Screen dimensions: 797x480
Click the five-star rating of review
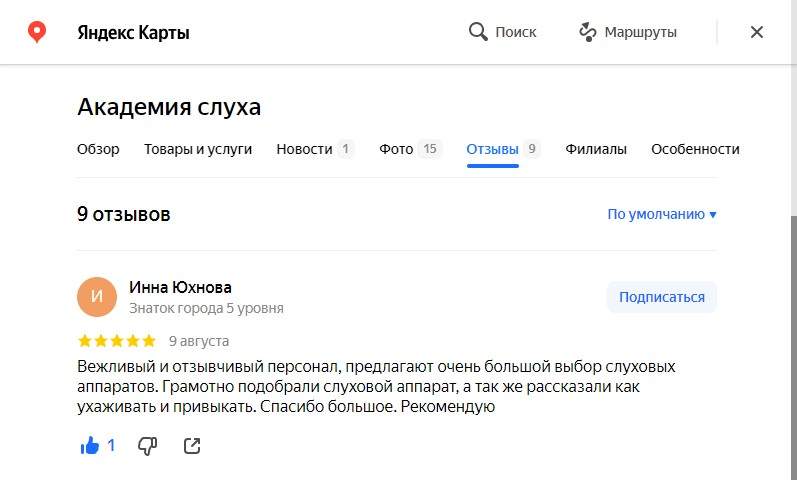116,340
